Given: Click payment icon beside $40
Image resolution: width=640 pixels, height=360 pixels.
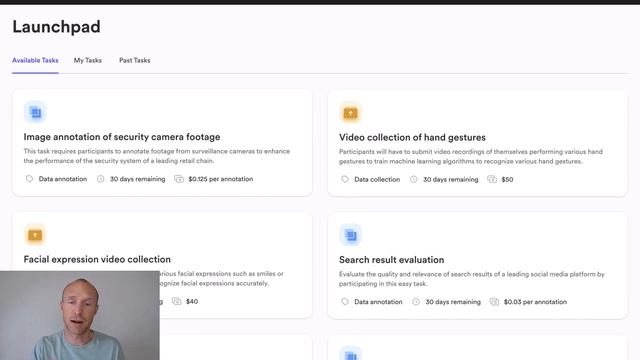Looking at the screenshot, I should click(x=176, y=301).
